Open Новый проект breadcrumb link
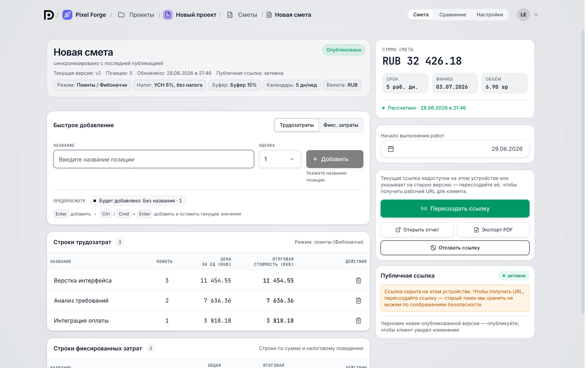Screen dimensions: 588x368 [196, 15]
